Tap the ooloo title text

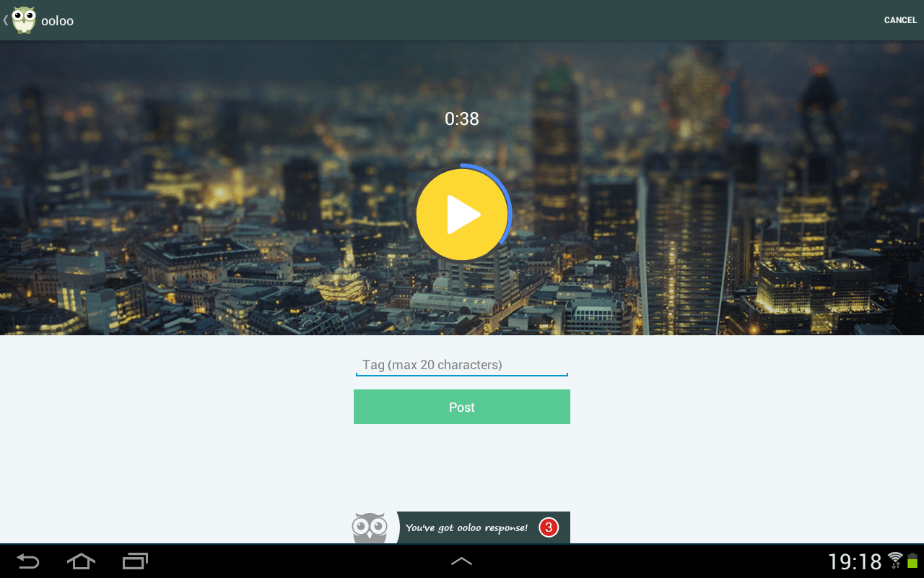[x=58, y=21]
